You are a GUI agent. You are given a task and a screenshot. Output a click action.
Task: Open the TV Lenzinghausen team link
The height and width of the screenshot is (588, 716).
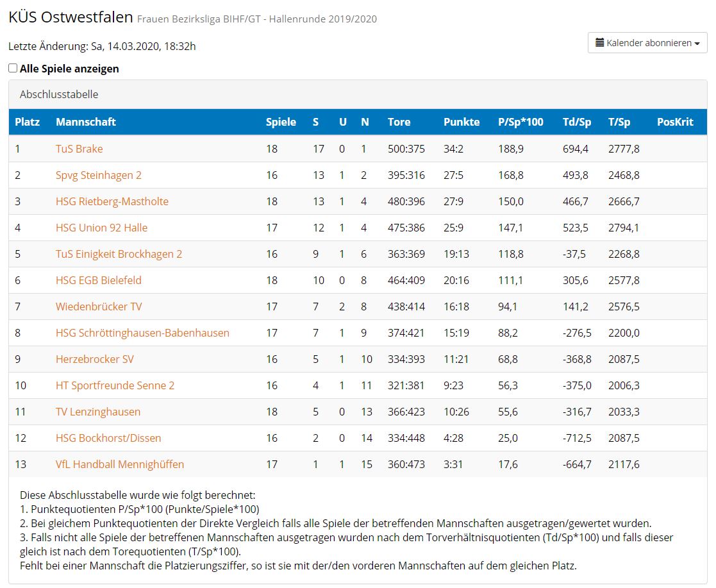coord(97,412)
